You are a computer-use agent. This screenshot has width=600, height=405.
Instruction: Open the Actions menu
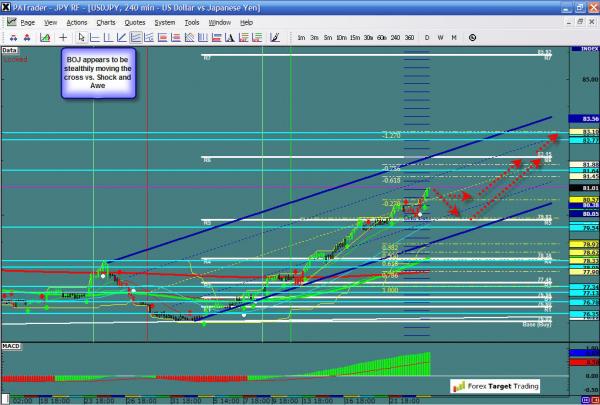(77, 23)
